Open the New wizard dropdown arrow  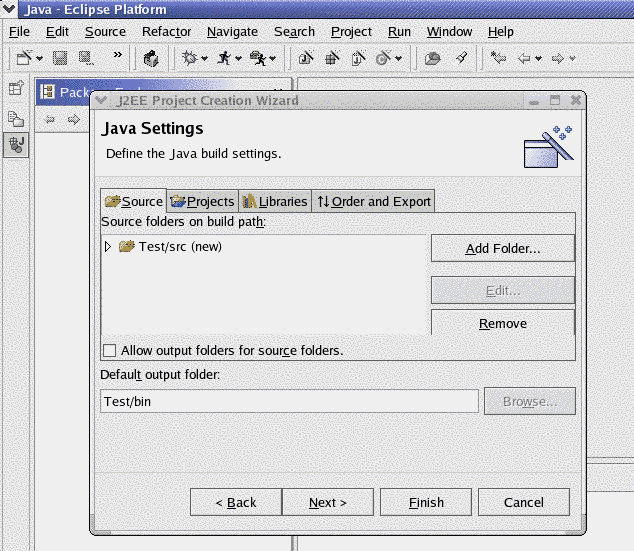[x=39, y=59]
